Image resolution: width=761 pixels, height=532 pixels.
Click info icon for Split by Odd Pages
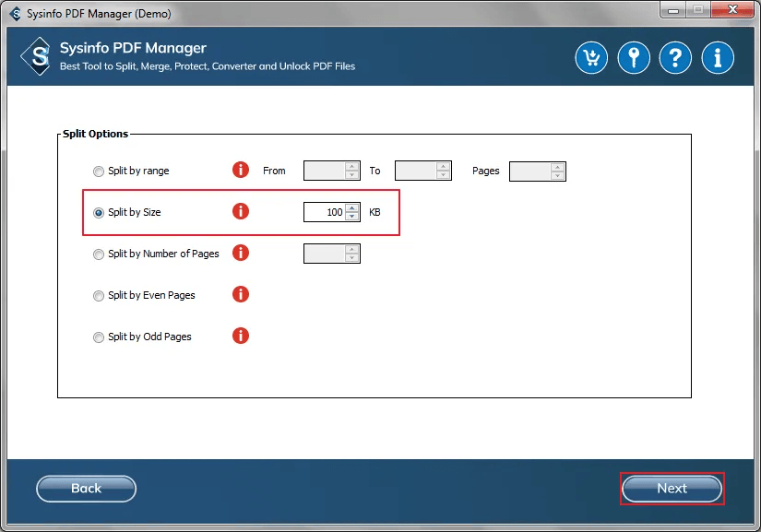pos(240,336)
